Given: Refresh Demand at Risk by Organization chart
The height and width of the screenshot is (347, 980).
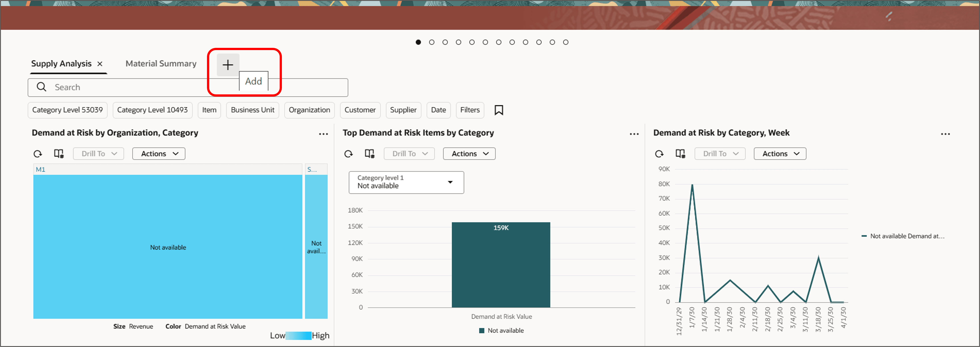Looking at the screenshot, I should 38,154.
